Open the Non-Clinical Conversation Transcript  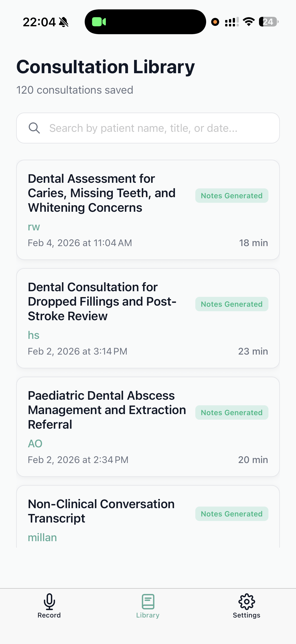pyautogui.click(x=101, y=511)
